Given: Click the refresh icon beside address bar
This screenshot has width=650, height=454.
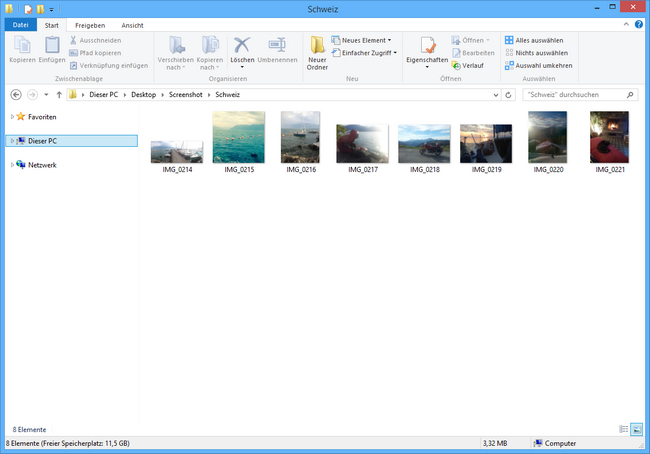Looking at the screenshot, I should (510, 95).
